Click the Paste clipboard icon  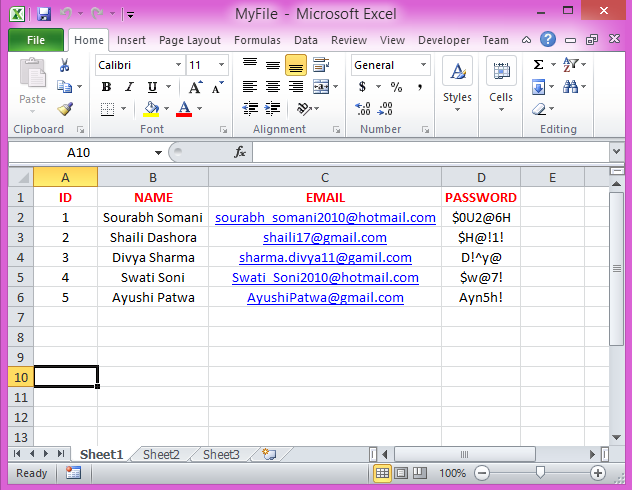(33, 73)
